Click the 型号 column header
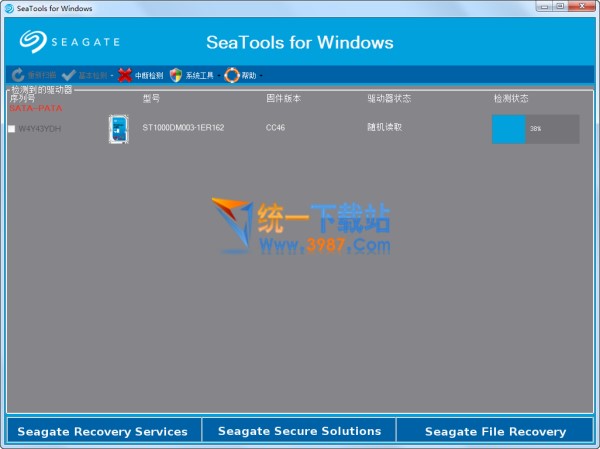 [x=151, y=99]
